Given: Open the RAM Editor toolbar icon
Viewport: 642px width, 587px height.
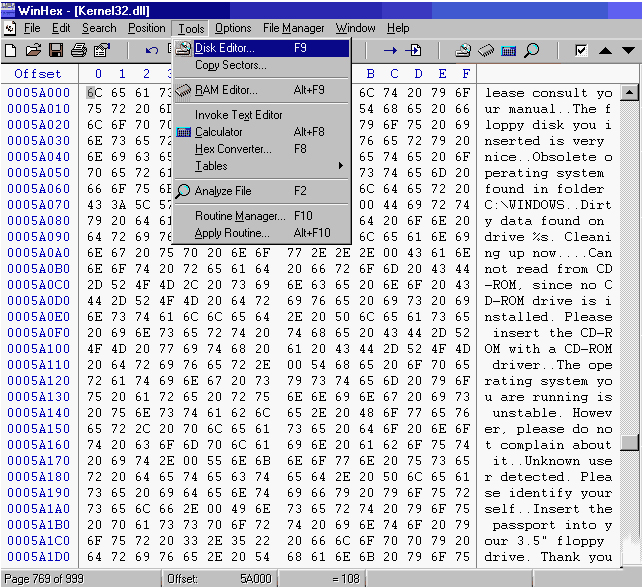Looking at the screenshot, I should [486, 50].
